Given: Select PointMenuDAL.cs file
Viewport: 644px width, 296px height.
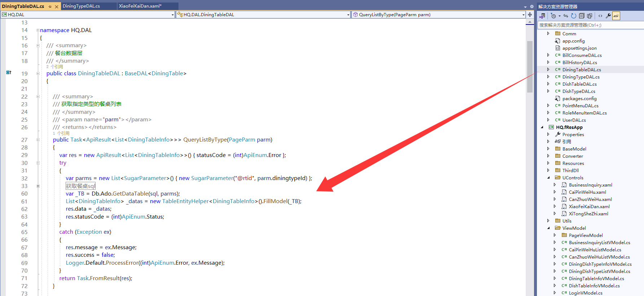Looking at the screenshot, I should click(x=580, y=106).
